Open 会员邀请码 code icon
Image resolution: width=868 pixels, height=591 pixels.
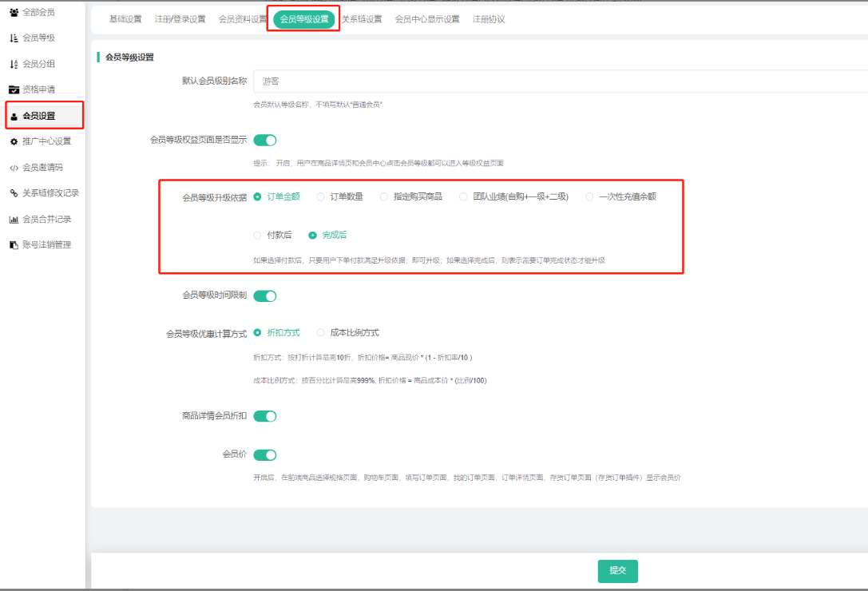point(14,168)
